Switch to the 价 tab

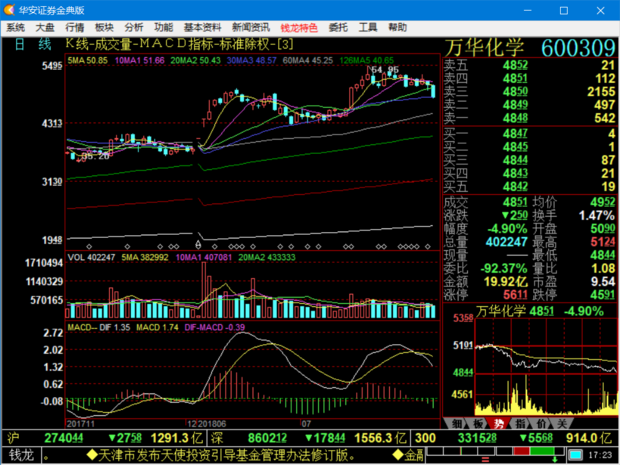[541, 423]
